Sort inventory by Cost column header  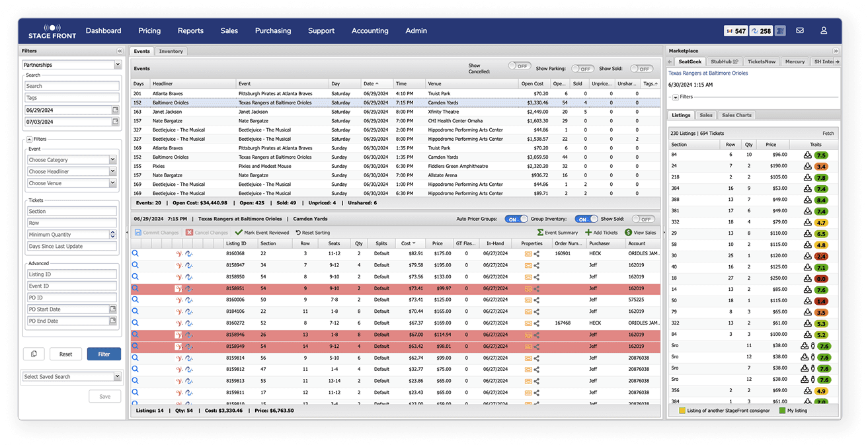point(409,243)
